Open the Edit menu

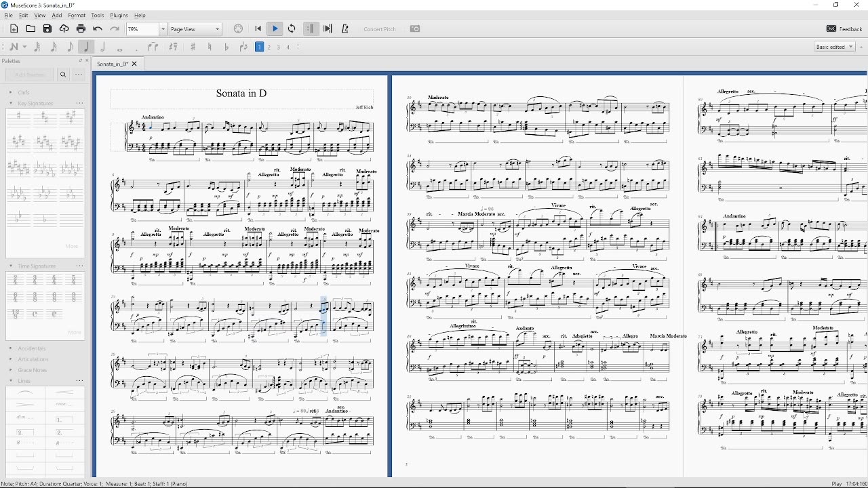pyautogui.click(x=24, y=15)
